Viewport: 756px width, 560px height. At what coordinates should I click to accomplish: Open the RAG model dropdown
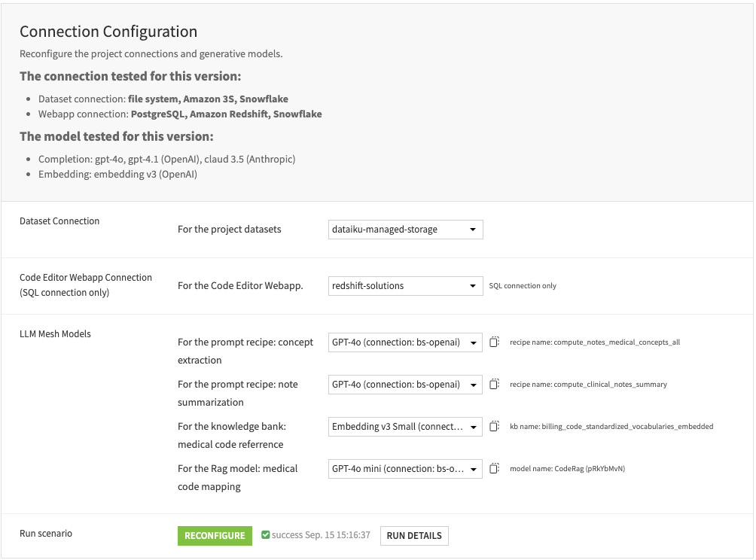[404, 468]
